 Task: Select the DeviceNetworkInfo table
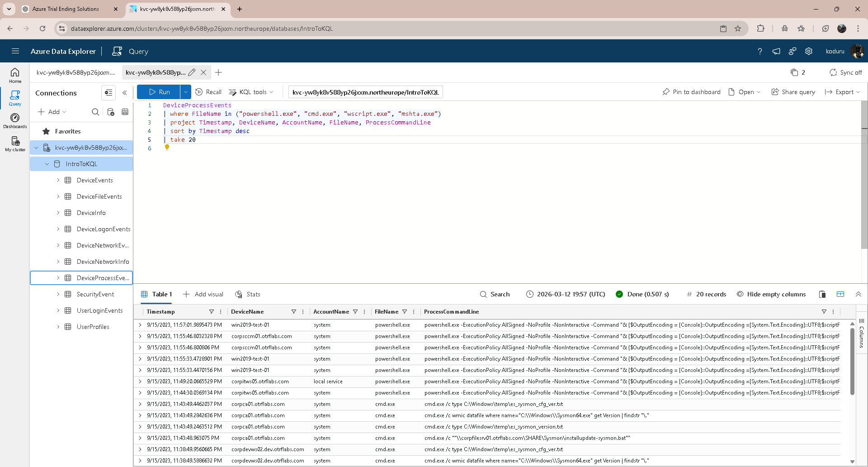103,262
